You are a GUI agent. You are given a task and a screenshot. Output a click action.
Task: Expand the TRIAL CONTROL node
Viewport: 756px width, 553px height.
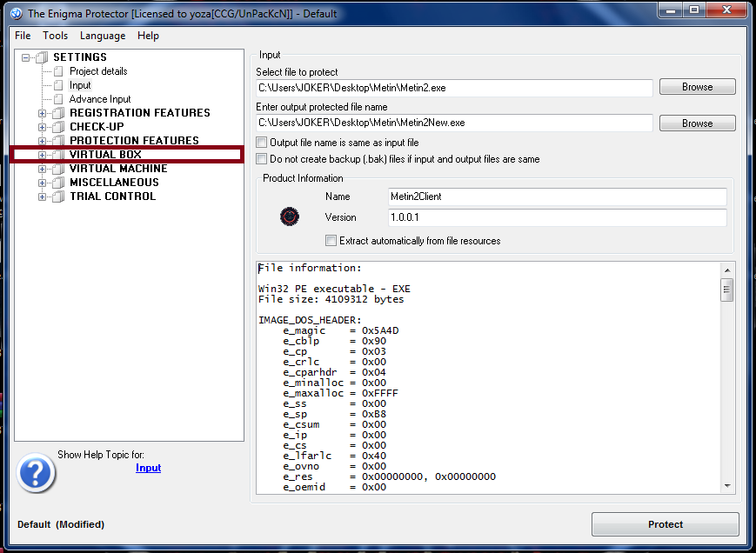(43, 197)
